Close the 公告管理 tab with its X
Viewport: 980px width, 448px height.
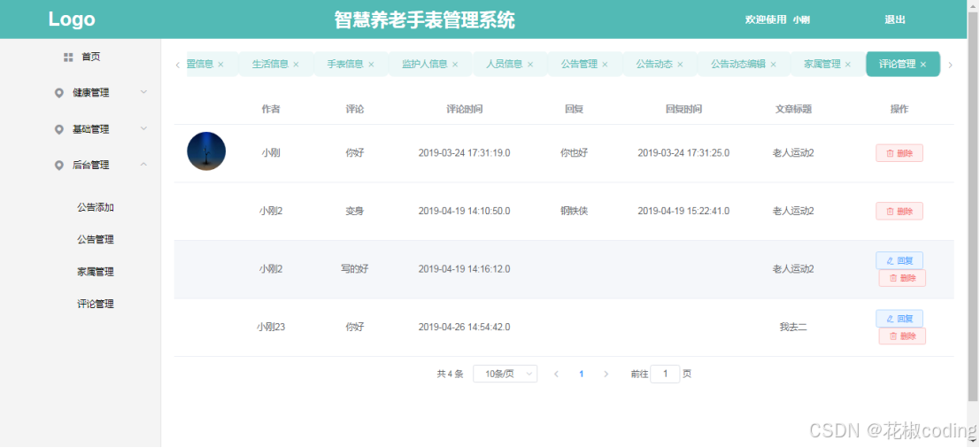[605, 65]
